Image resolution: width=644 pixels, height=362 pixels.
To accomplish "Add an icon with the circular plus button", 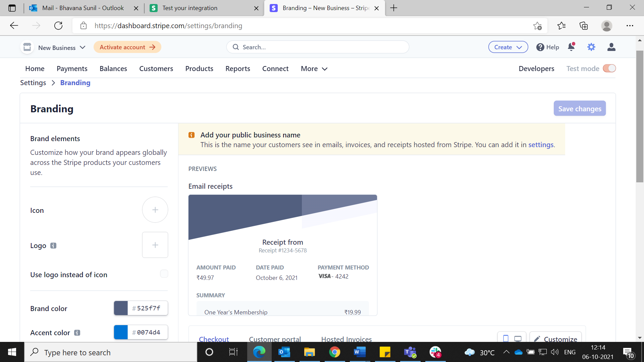I will coord(155,210).
